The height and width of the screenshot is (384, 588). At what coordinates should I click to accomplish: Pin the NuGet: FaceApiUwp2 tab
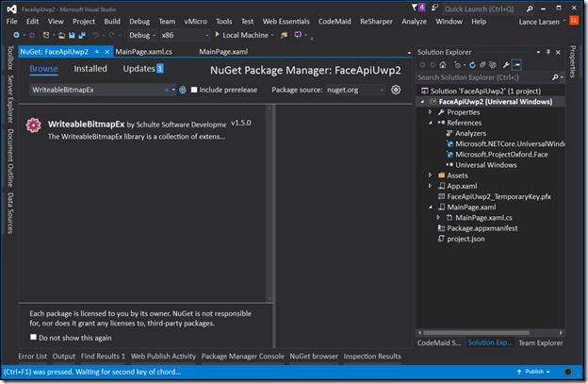(x=97, y=52)
